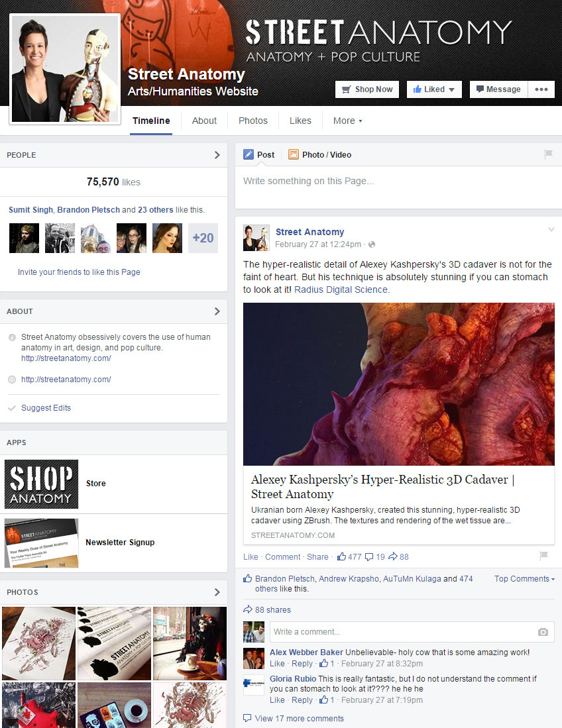Open the Store app thumbnail
Image resolution: width=562 pixels, height=728 pixels.
coord(41,484)
